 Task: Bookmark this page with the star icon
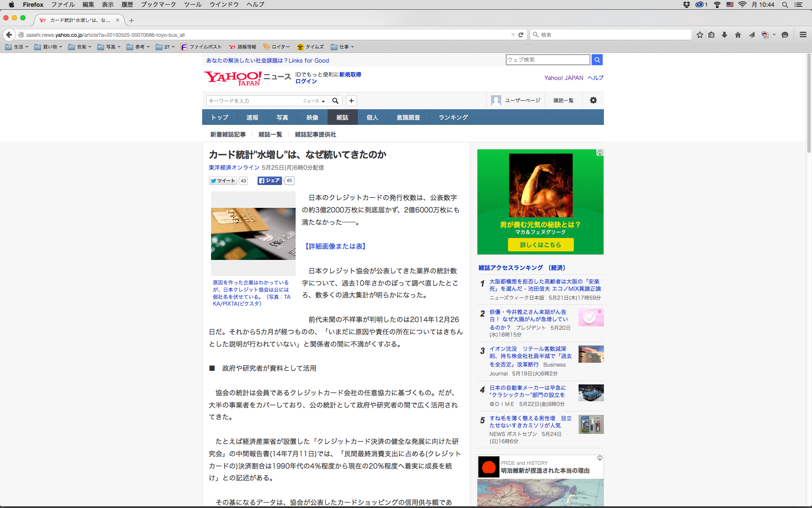(700, 35)
